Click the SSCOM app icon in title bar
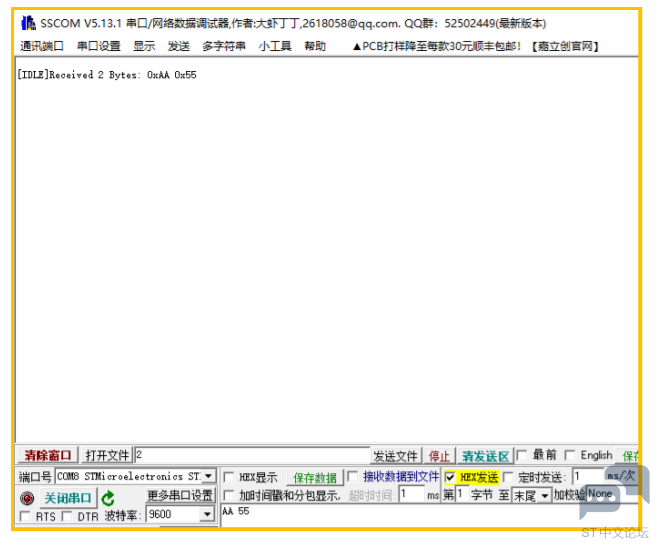 pyautogui.click(x=28, y=23)
